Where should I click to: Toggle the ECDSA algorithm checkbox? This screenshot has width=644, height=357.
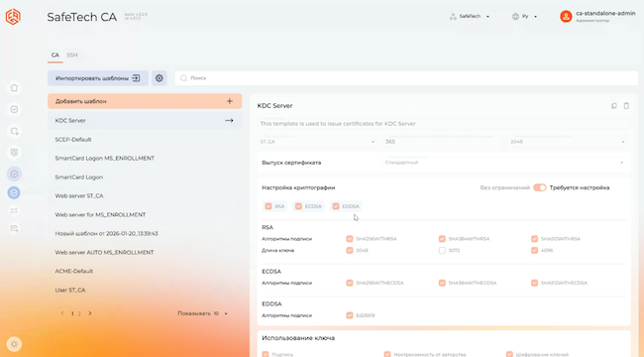click(298, 206)
